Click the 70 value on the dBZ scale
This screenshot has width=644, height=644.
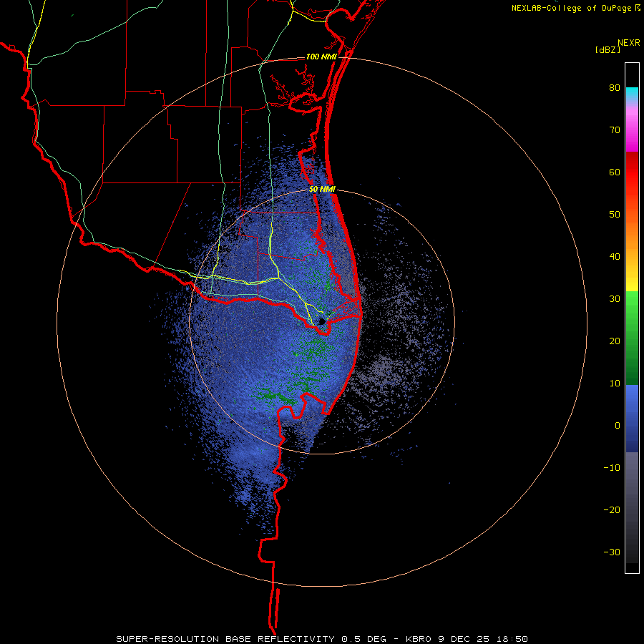pyautogui.click(x=615, y=130)
